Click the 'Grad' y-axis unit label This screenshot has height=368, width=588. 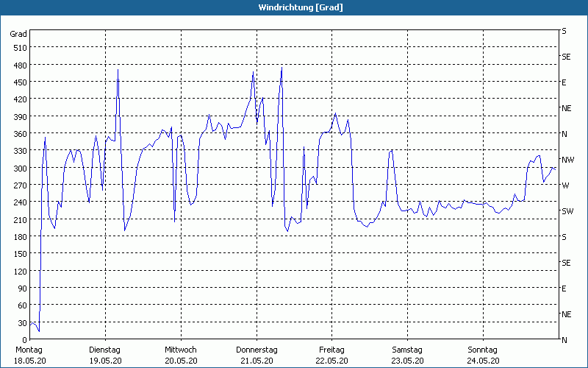click(18, 34)
